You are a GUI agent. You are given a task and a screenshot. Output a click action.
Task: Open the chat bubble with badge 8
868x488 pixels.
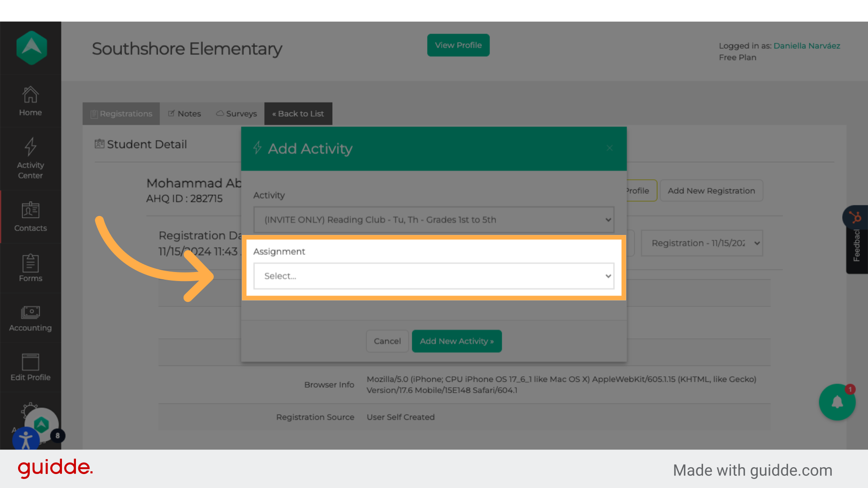tap(42, 425)
